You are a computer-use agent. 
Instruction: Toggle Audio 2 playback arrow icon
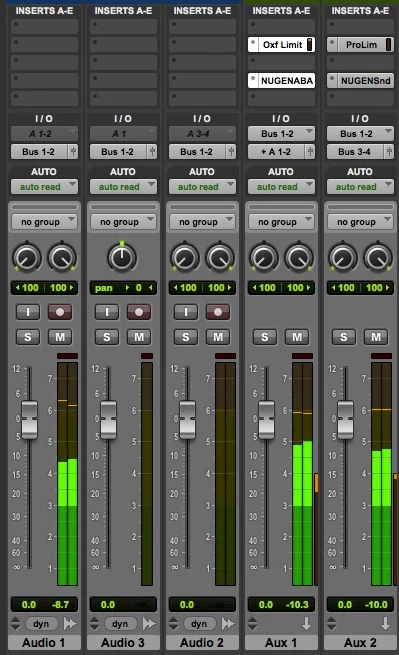coord(228,624)
